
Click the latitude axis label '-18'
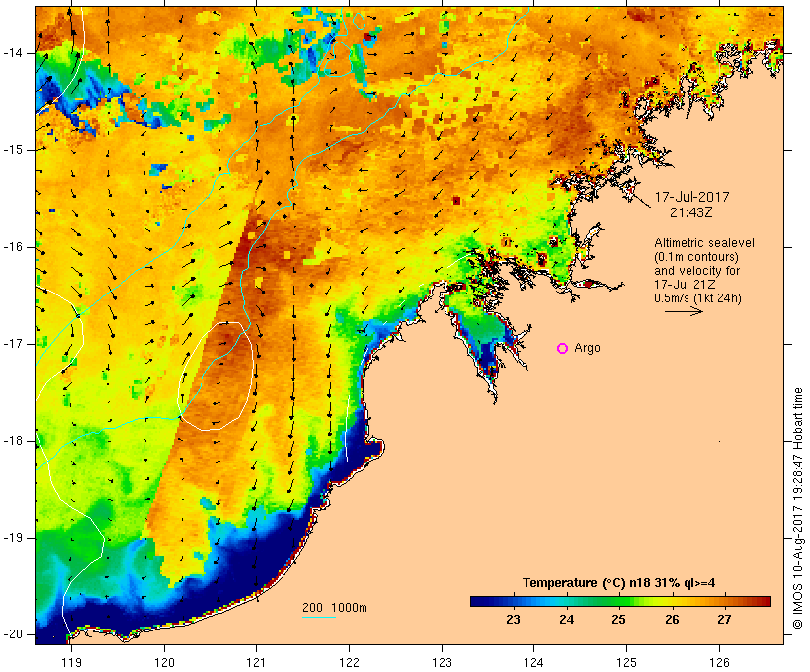[14, 441]
